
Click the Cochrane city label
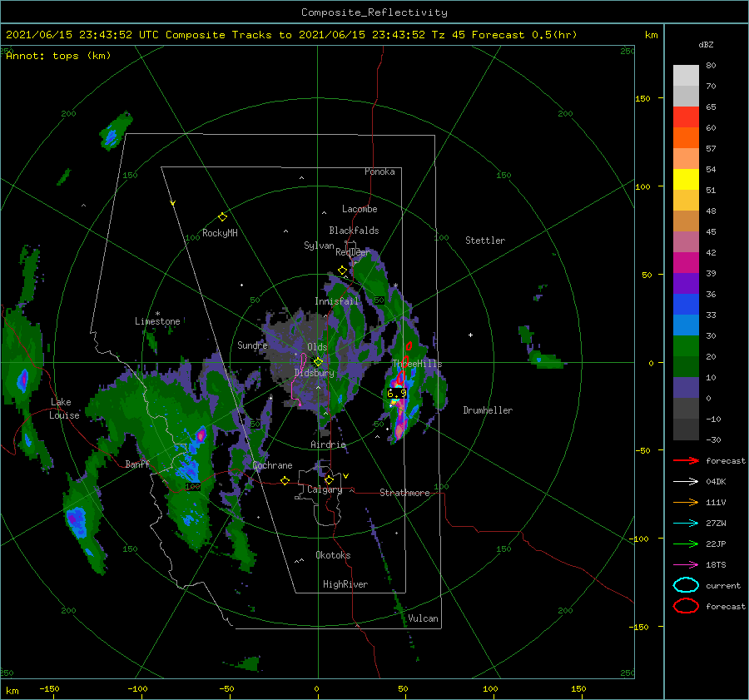pyautogui.click(x=272, y=465)
